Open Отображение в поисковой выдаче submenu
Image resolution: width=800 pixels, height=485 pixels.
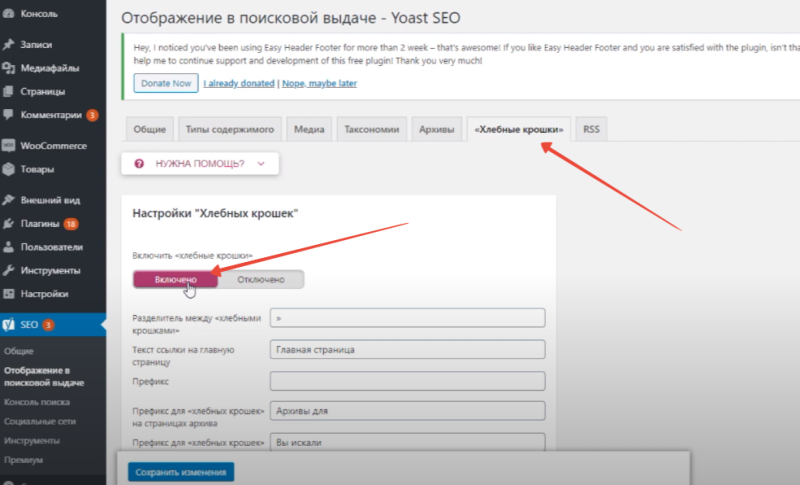click(44, 376)
